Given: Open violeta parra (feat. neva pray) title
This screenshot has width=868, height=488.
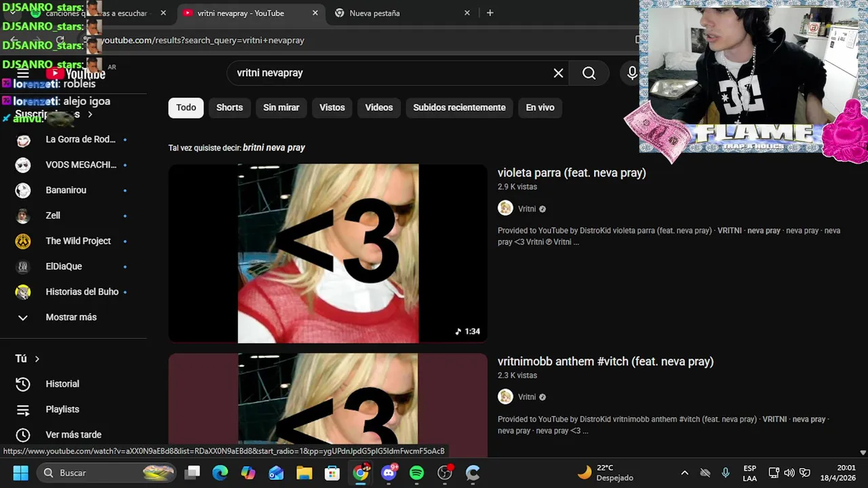Looking at the screenshot, I should (x=572, y=173).
